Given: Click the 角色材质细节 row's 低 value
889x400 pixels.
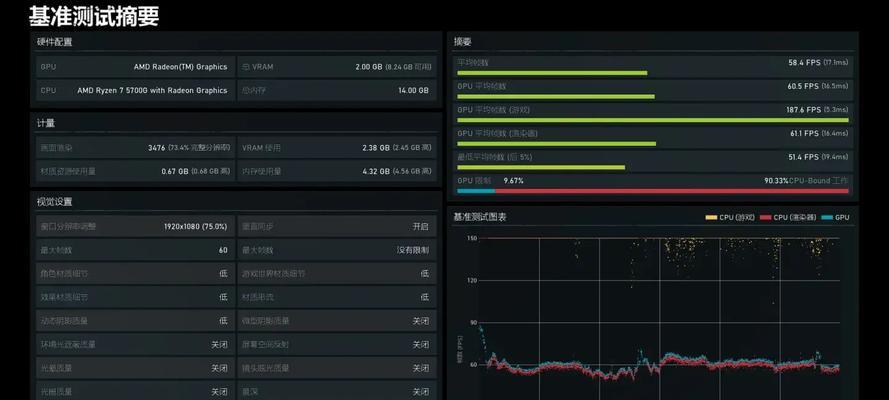Looking at the screenshot, I should coord(223,274).
